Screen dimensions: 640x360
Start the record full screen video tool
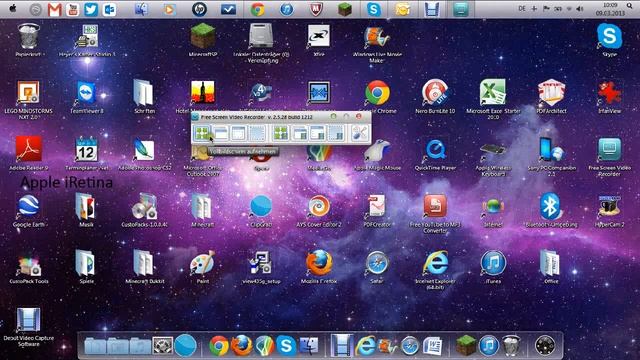(281, 133)
